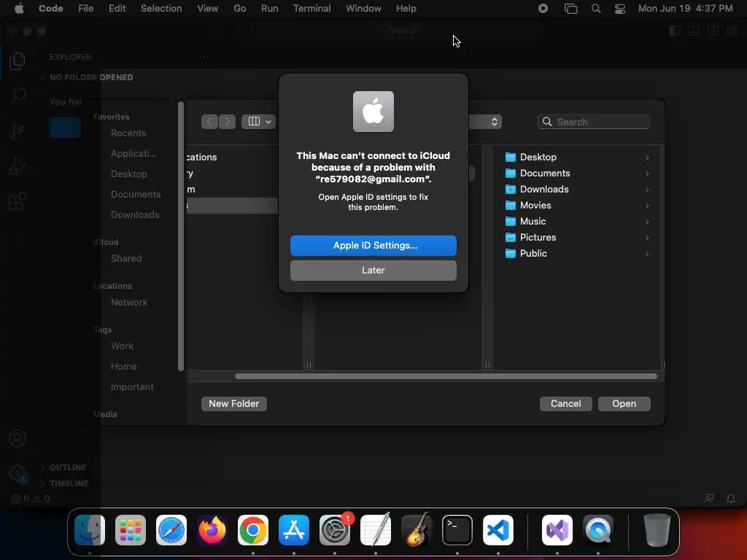Open Explorer more actions ellipsis
Viewport: 747px width, 560px height.
204,57
